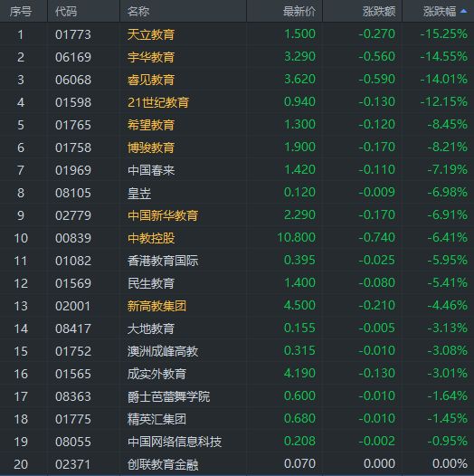Select stock code 08363
Image resolution: width=474 pixels, height=476 pixels.
click(73, 396)
